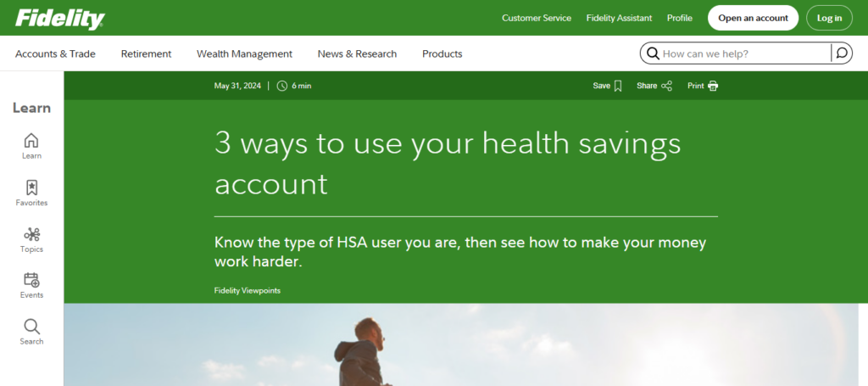Click the Fidelity logo

pyautogui.click(x=60, y=19)
